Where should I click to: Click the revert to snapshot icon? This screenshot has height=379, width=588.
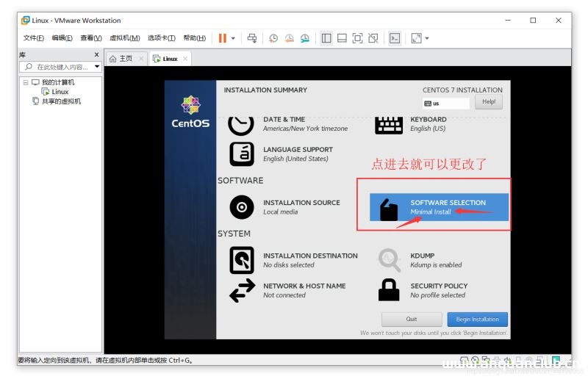(x=289, y=38)
